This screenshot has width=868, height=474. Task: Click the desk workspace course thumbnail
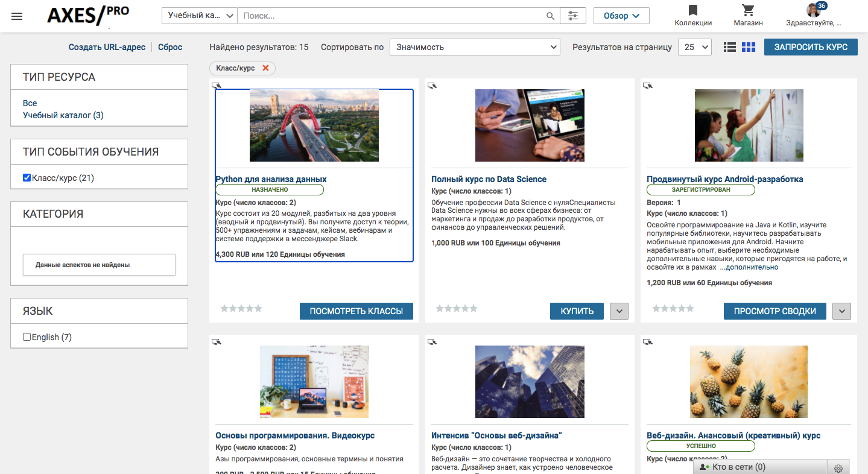tap(314, 382)
